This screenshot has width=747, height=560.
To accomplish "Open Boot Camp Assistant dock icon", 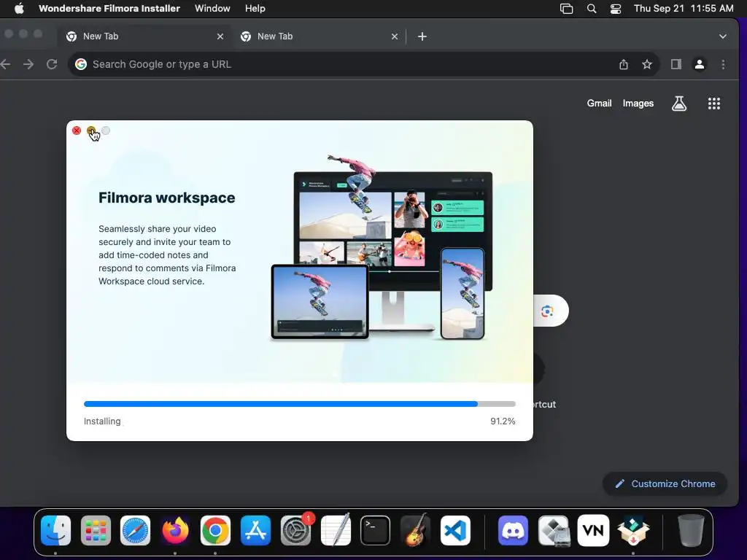I will [x=553, y=531].
